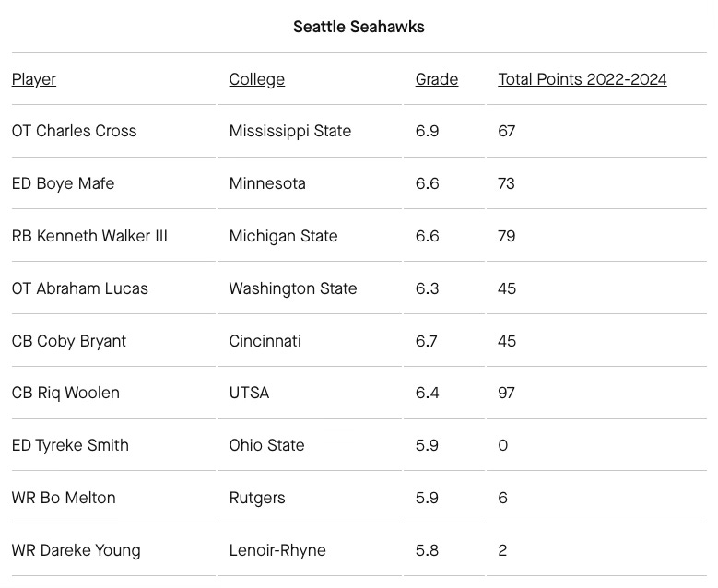Select the RB Kenneth Walker III cell
718x588 pixels.
point(89,236)
